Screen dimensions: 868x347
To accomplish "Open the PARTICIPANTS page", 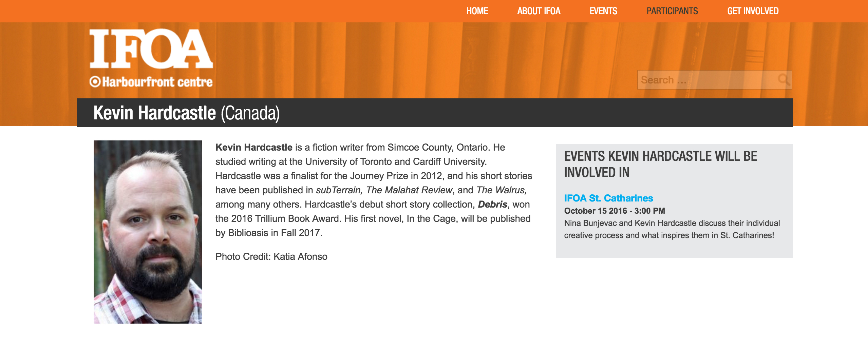I will 673,11.
